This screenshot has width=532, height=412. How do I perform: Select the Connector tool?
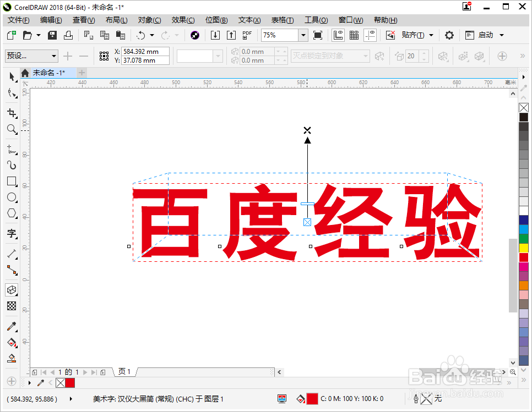point(12,270)
